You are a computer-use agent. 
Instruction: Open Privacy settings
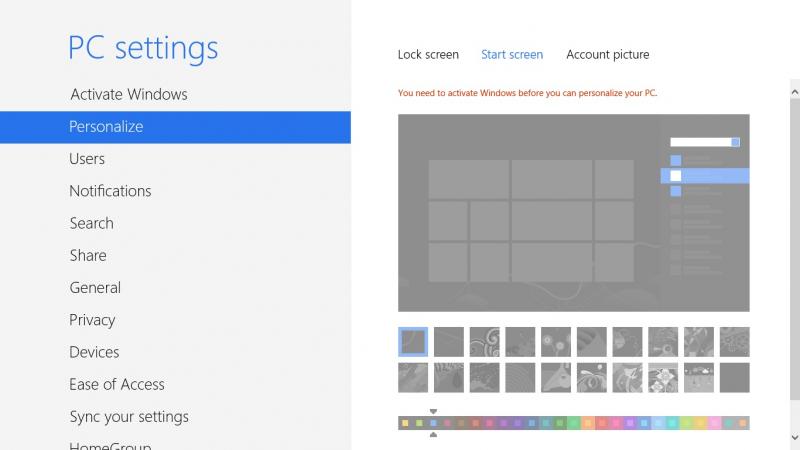92,320
